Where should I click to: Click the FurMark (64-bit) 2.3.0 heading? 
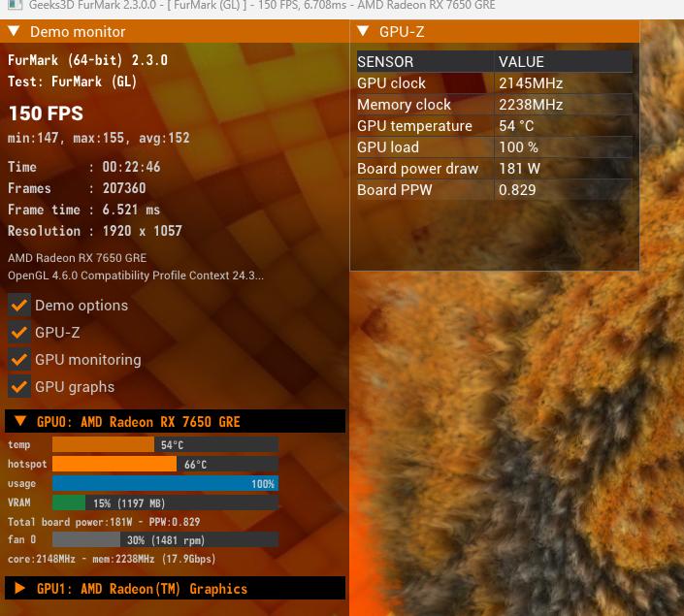coord(87,60)
